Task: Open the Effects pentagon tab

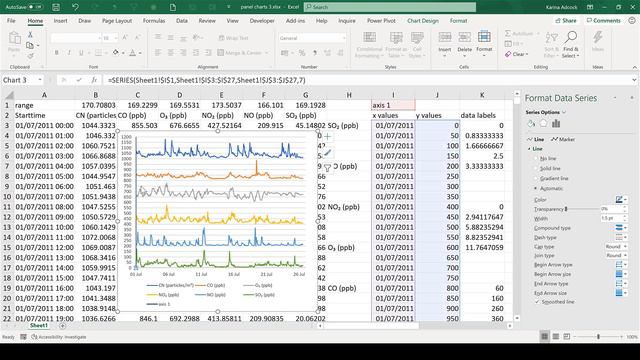Action: tap(543, 124)
